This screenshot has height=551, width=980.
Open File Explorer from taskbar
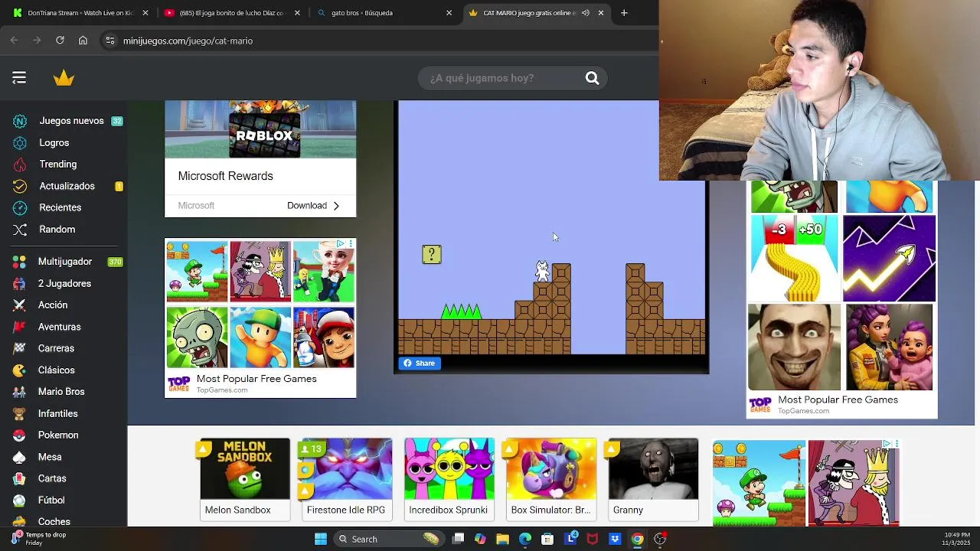coord(502,539)
